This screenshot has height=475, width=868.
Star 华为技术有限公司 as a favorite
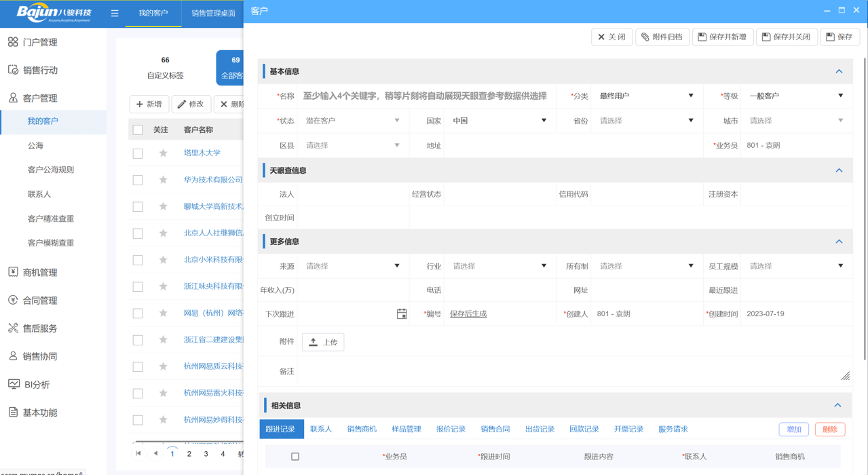162,179
